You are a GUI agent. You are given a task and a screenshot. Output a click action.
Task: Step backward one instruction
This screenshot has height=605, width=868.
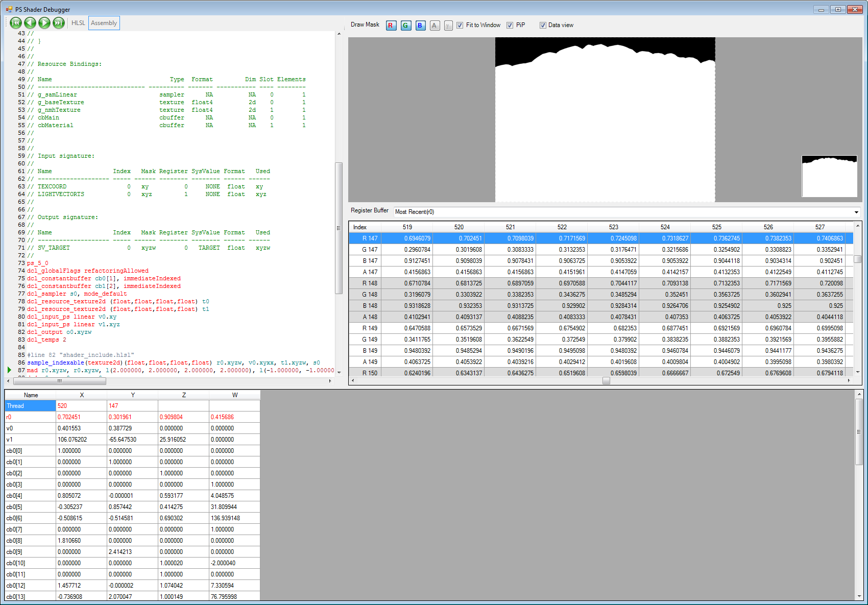click(30, 23)
